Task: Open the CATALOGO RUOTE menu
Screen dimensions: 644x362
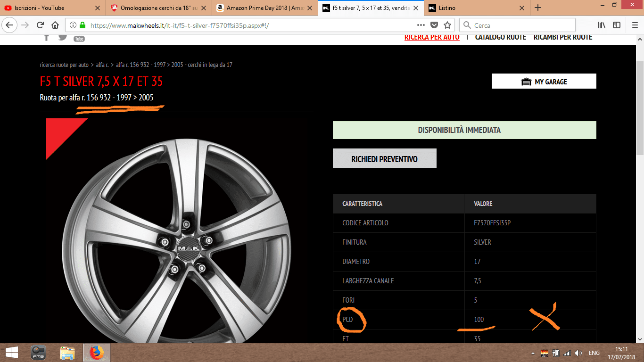Action: coord(500,37)
